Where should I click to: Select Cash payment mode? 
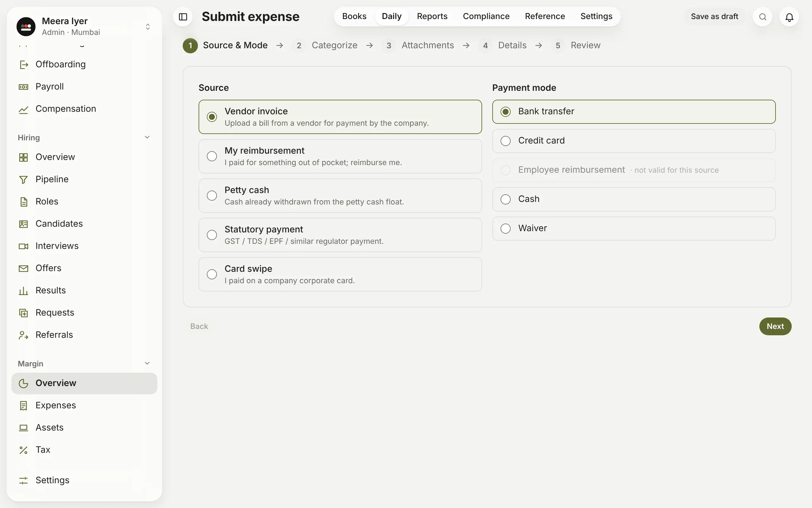click(633, 199)
